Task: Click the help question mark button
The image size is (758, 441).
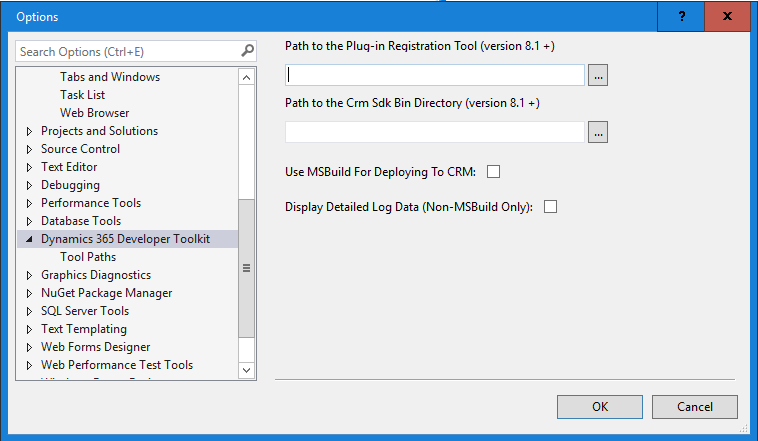Action: coord(681,16)
